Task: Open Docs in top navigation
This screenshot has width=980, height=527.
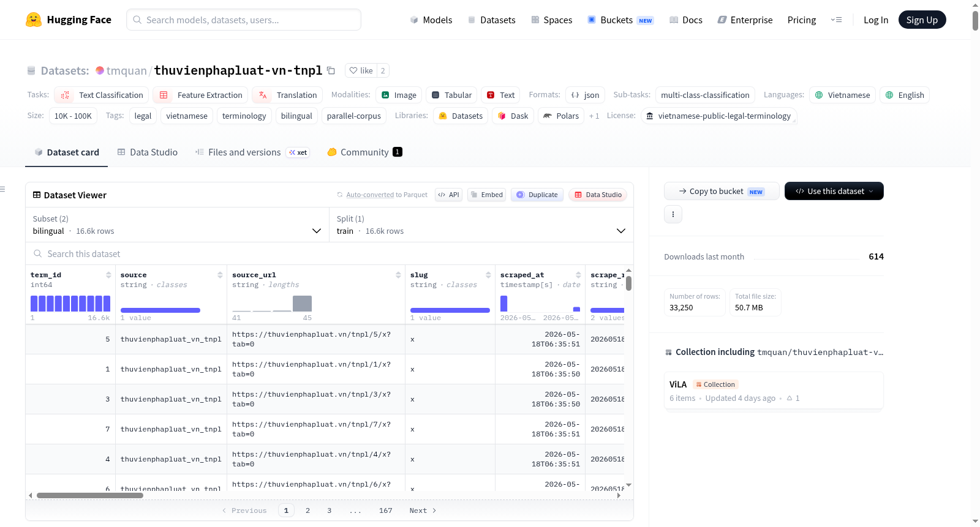Action: [x=685, y=20]
